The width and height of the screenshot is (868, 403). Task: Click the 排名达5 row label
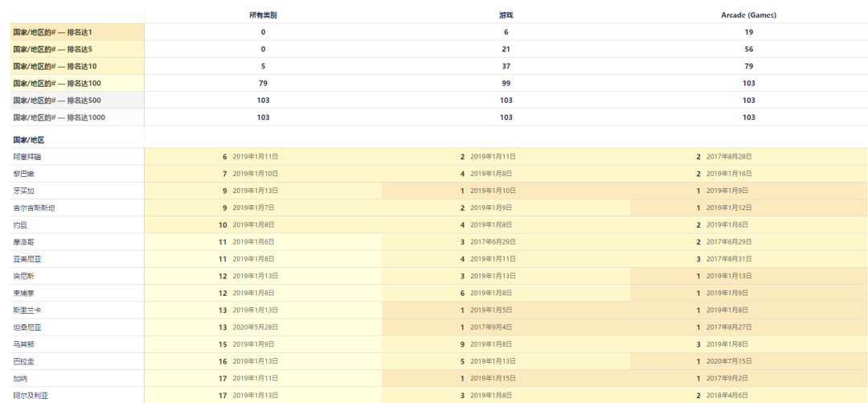click(x=53, y=49)
